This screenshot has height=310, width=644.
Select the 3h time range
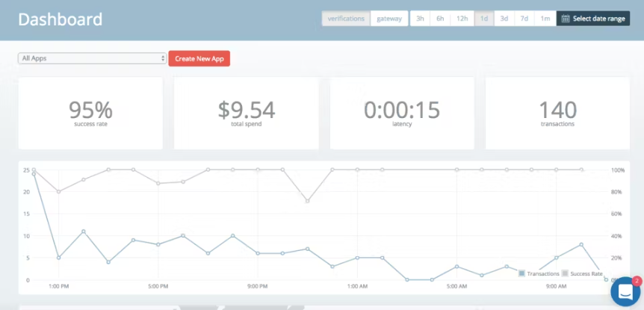[421, 19]
